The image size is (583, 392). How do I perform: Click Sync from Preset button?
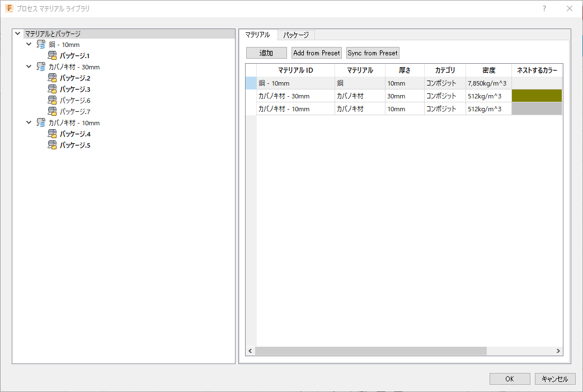[x=373, y=53]
